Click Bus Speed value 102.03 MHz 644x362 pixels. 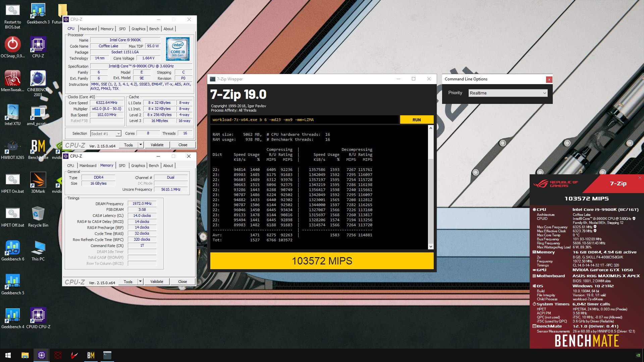pyautogui.click(x=107, y=115)
